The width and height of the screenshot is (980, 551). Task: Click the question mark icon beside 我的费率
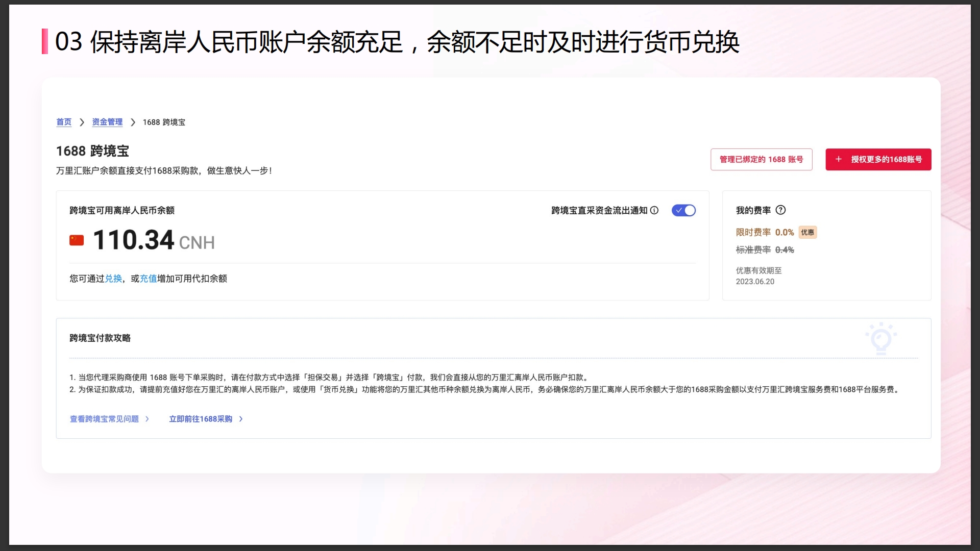click(780, 210)
